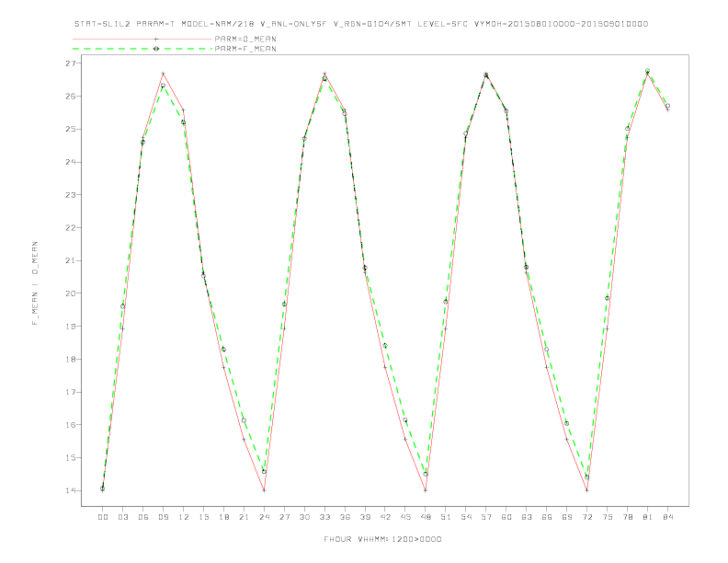Click x-axis hour label 00
The image size is (728, 563).
[103, 517]
